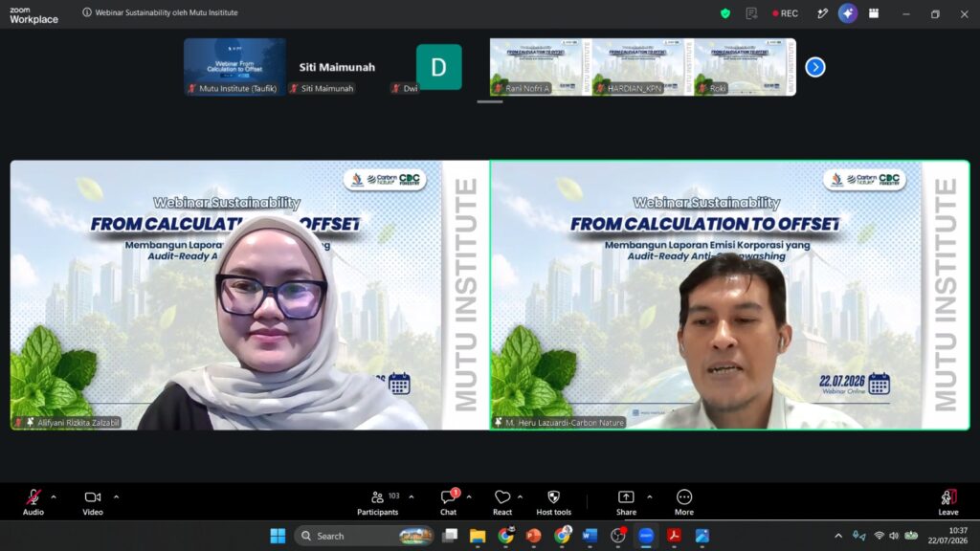Select Mutu Institute (Taufik) participant thumbnail
Screen dimensions: 980x551
point(235,67)
